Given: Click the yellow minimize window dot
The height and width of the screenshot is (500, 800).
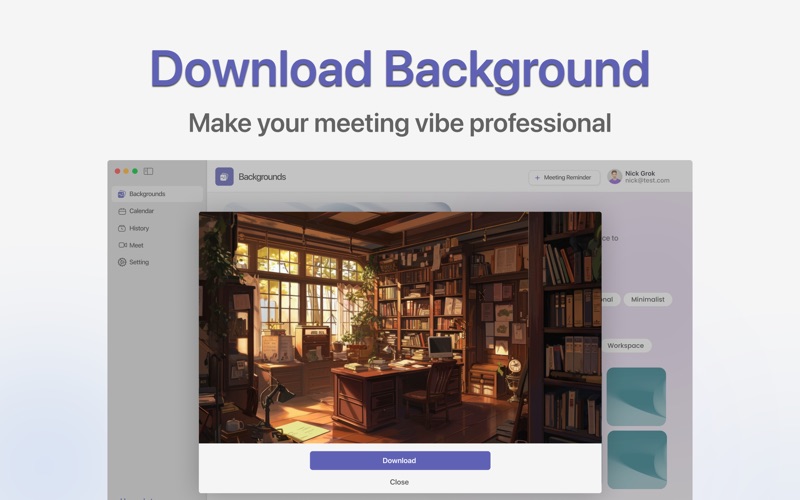Looking at the screenshot, I should tap(126, 171).
